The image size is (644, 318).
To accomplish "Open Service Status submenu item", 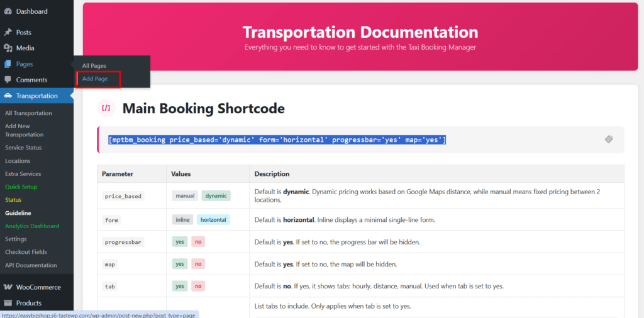I will [x=23, y=147].
